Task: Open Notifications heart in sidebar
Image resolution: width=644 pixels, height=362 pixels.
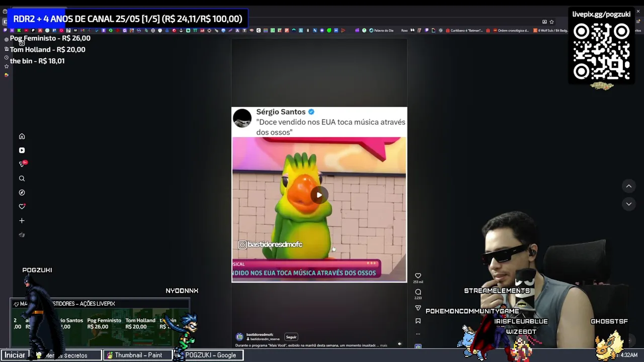Action: [x=22, y=207]
